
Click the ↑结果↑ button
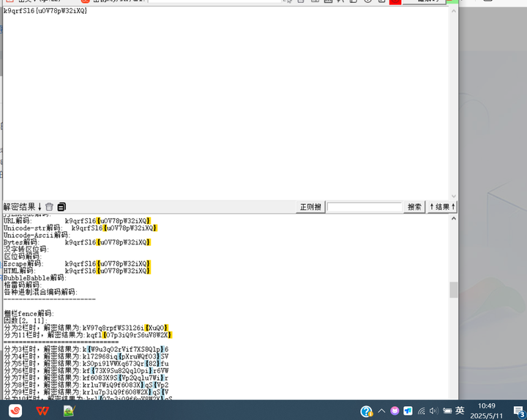coord(442,207)
